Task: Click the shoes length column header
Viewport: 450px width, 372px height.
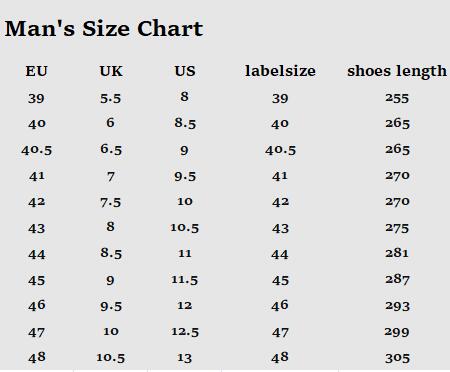Action: tap(397, 72)
